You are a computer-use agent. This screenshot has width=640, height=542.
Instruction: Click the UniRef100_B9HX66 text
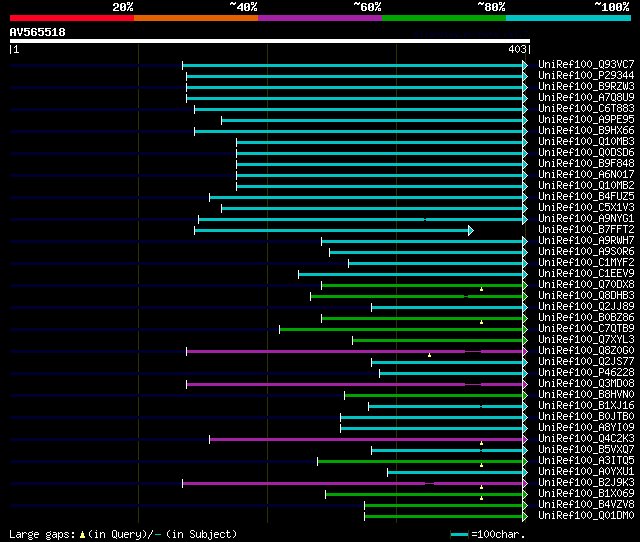click(586, 131)
